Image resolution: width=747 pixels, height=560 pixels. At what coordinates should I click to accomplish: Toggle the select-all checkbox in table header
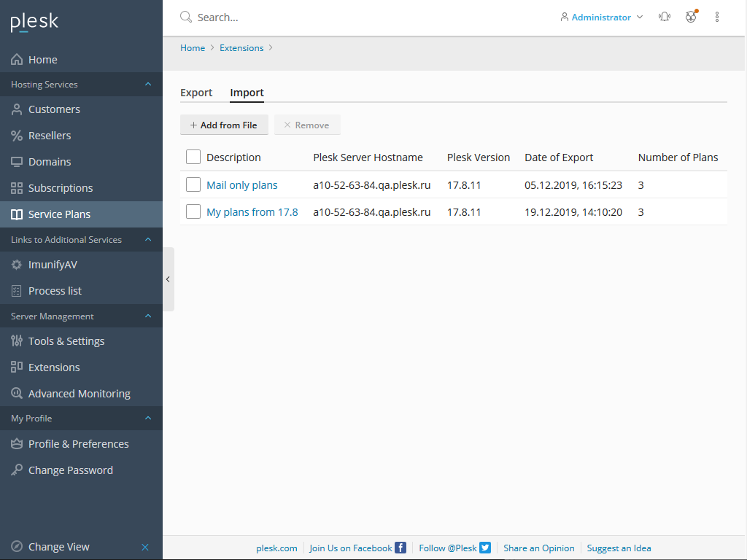[193, 157]
